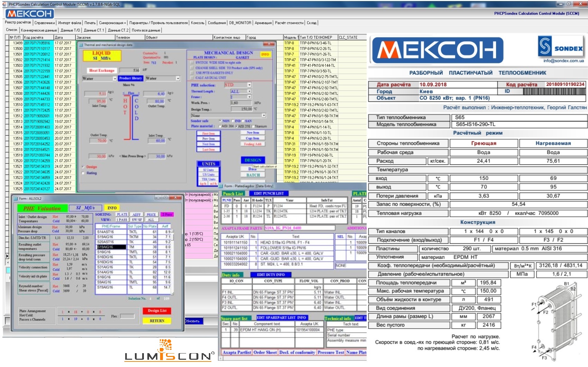This screenshot has width=588, height=367.
Task: Open the info@sondex.com.ua link
Action: tap(563, 61)
